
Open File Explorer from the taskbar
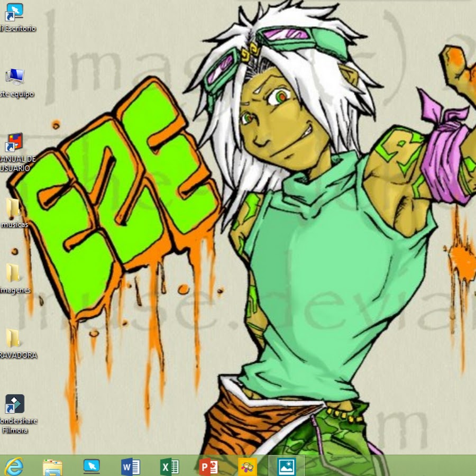52,466
